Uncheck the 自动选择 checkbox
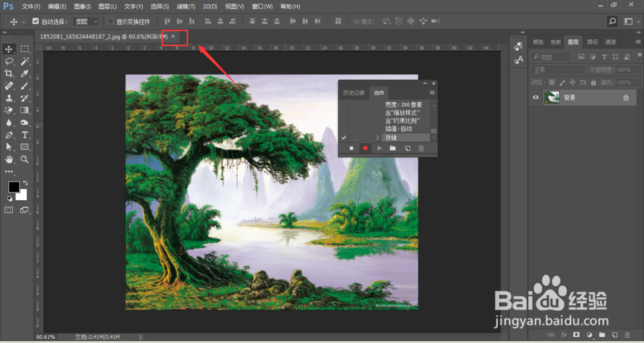The image size is (644, 343). (35, 21)
